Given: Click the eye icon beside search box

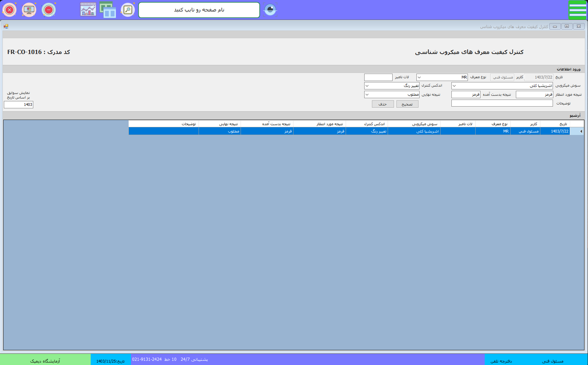Looking at the screenshot, I should coord(270,10).
